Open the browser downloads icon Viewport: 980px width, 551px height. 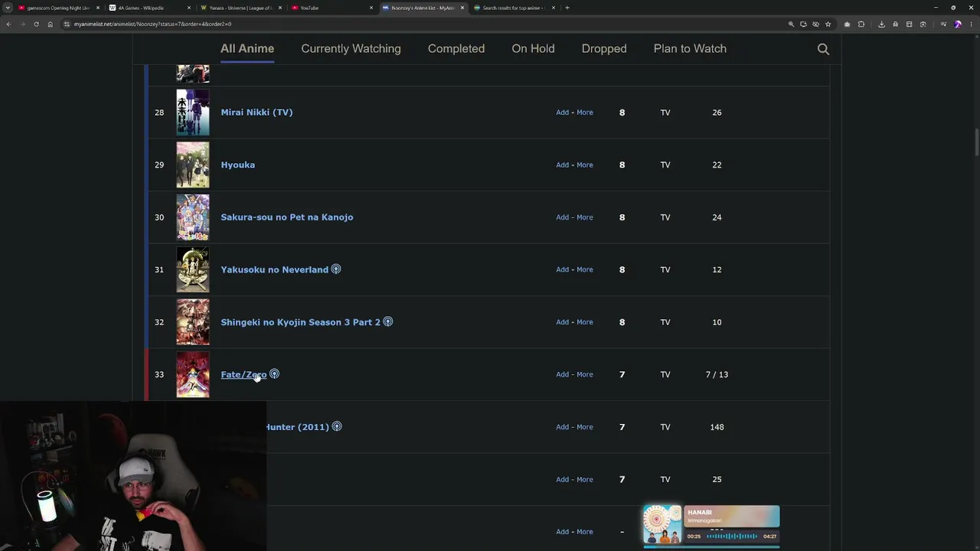point(881,24)
